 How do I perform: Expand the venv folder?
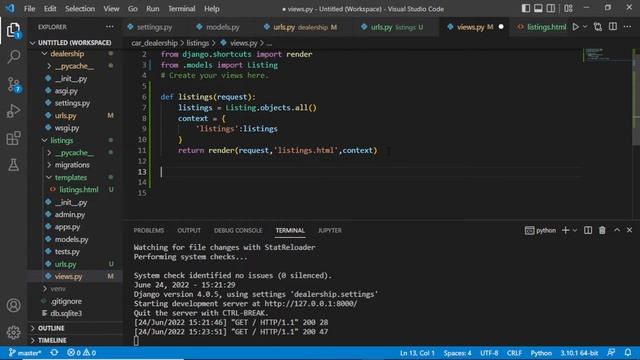coord(58,289)
